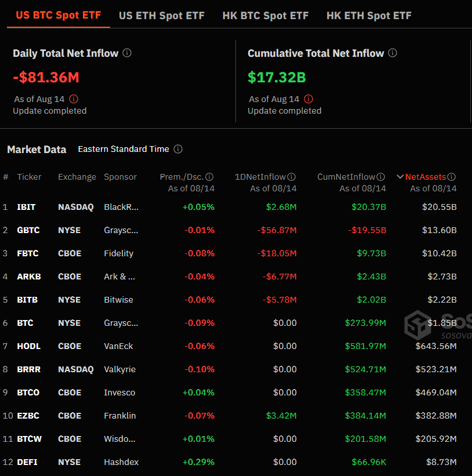Click the FBTC ticker in the table
Viewport: 472px width, 476px height.
click(28, 253)
